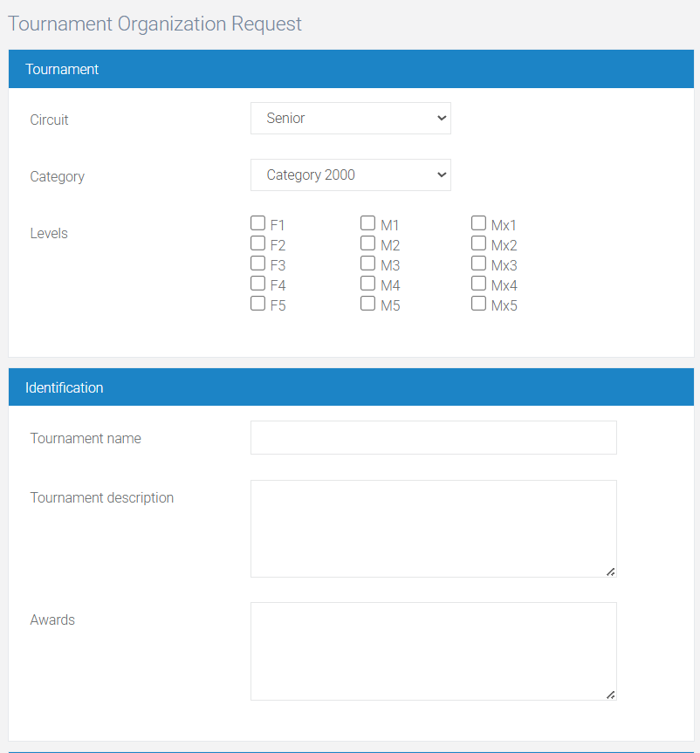Check the F1 level checkbox

coord(257,223)
